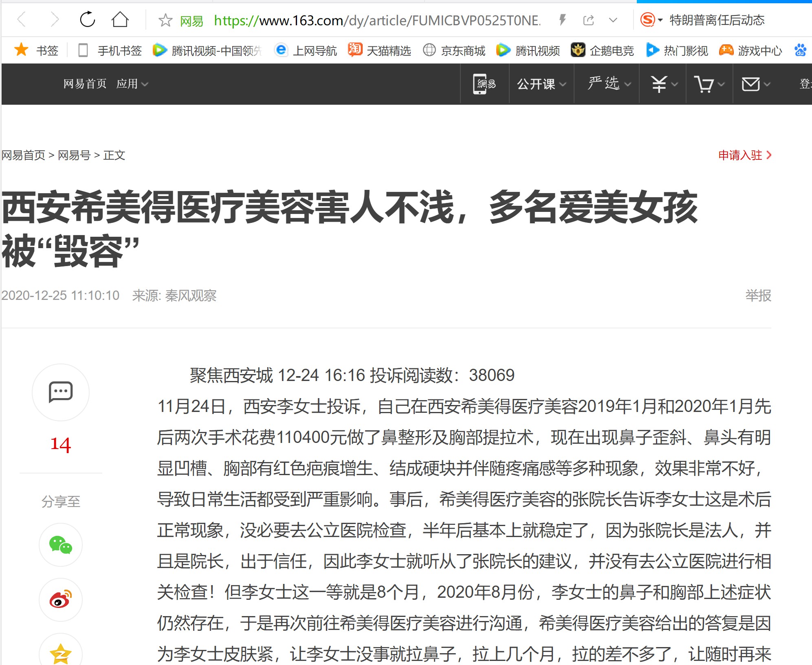812x665 pixels.
Task: Open comments via speech bubble icon
Action: (61, 392)
